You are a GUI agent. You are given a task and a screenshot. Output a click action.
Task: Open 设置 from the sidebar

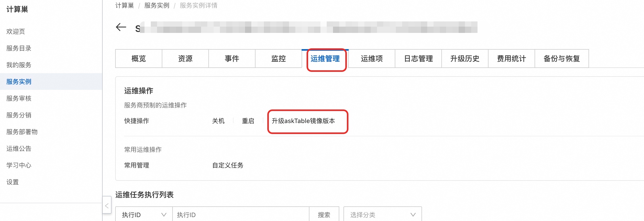coord(13,182)
